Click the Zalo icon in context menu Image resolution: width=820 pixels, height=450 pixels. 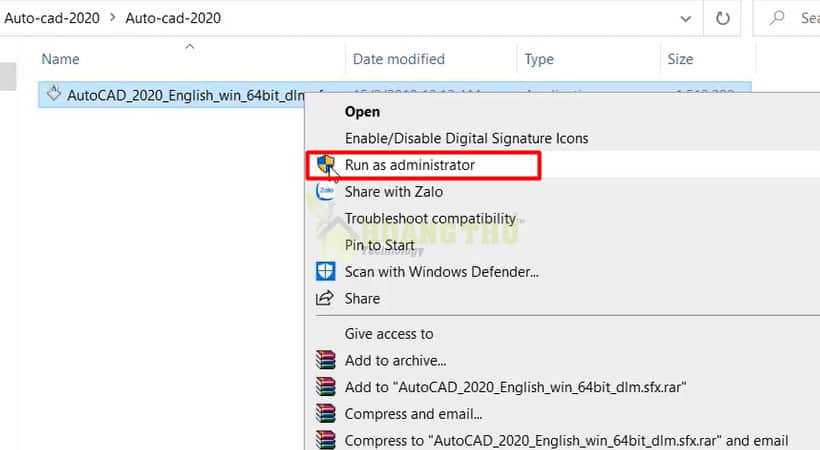tap(325, 191)
